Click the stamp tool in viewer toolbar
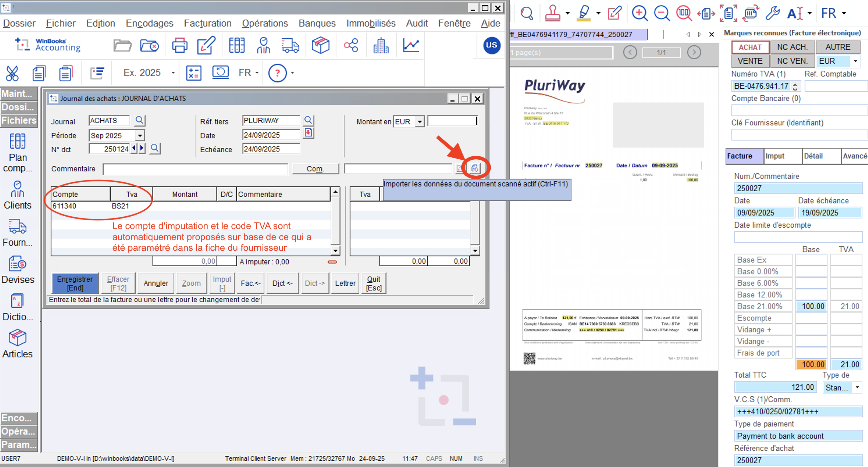 (552, 13)
